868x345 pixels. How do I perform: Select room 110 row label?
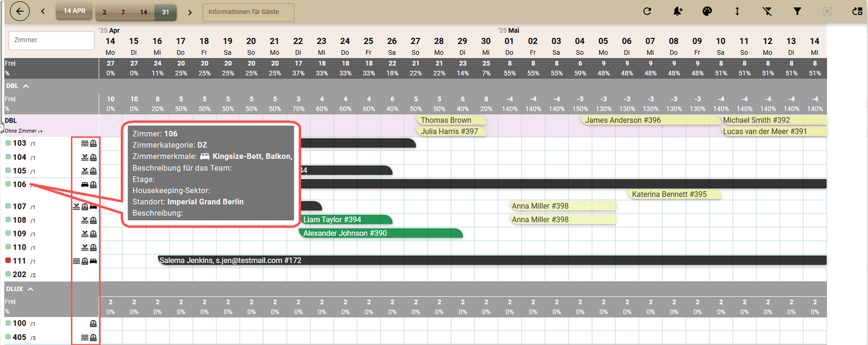(x=19, y=247)
